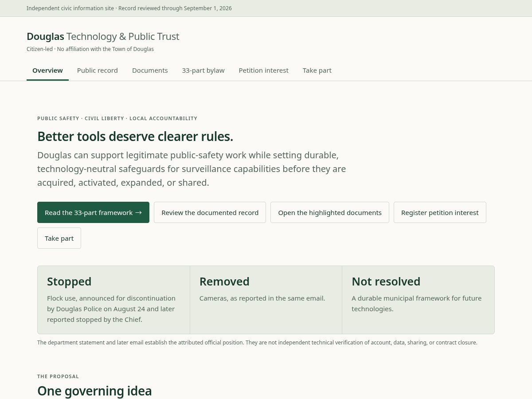Open the Take part navigation tab
The height and width of the screenshot is (399, 532).
317,70
